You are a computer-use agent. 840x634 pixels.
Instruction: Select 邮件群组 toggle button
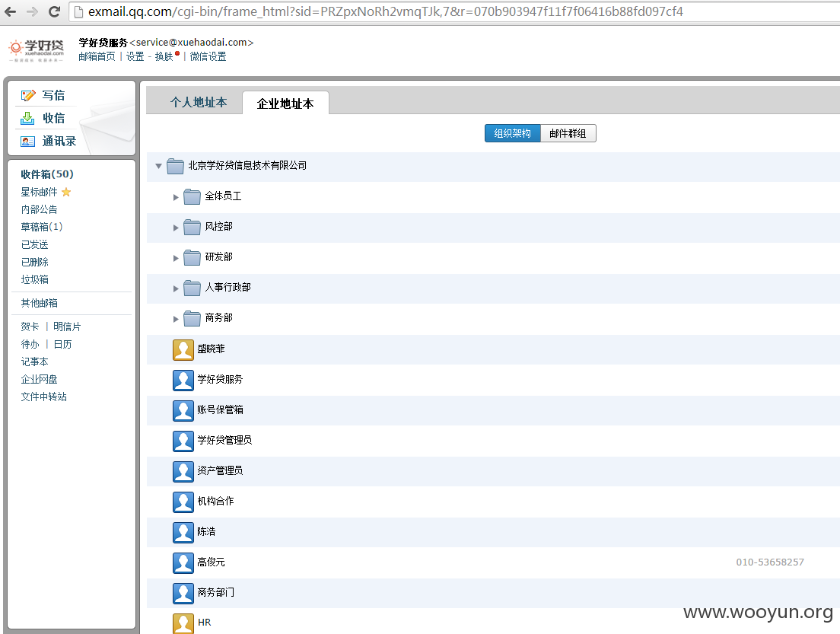tap(568, 133)
